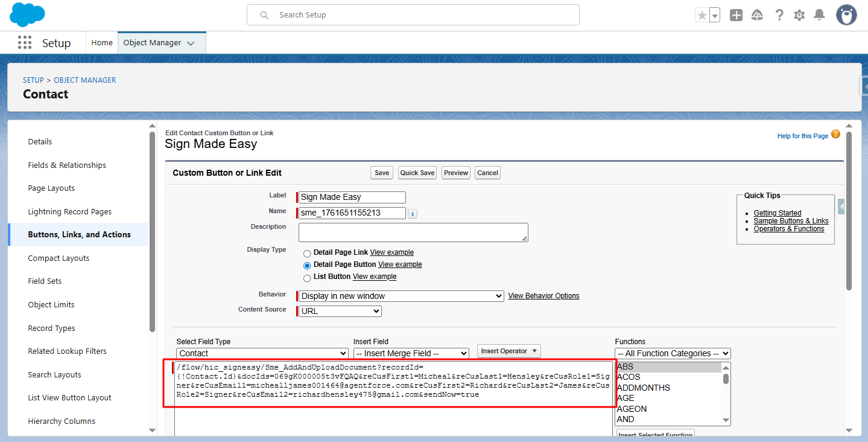Click in the Search Setup field
Screen dimensions: 868x442
coord(413,15)
